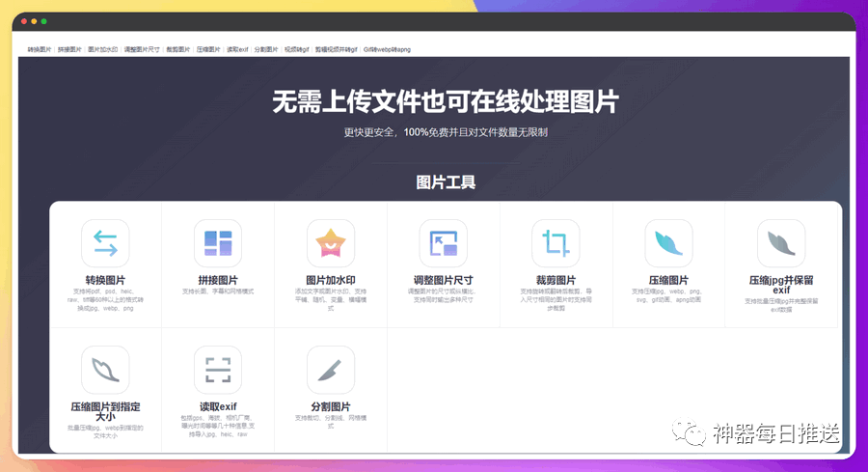
Task: Open 压缩图片 in the top navigation
Action: tap(208, 49)
